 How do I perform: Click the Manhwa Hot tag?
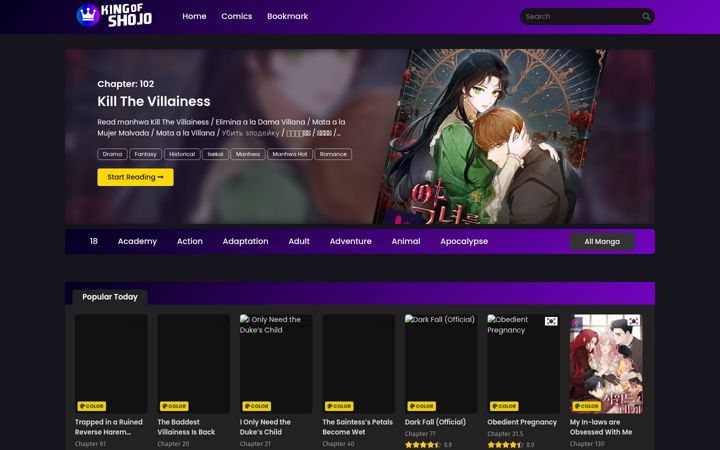click(x=290, y=154)
